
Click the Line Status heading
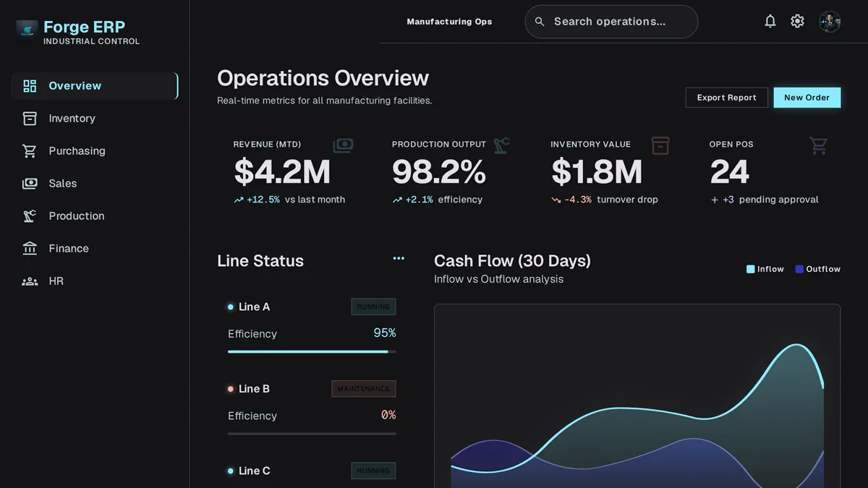point(260,261)
